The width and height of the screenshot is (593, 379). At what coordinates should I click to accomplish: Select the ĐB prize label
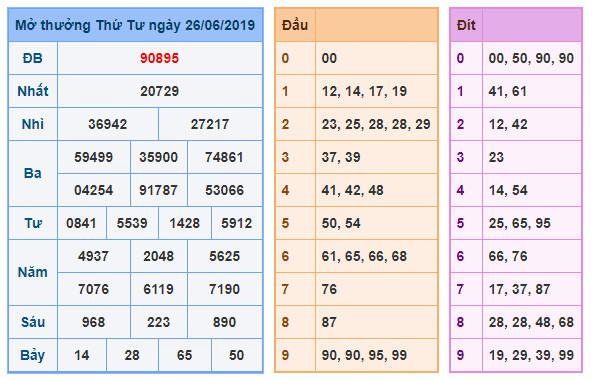[x=33, y=58]
